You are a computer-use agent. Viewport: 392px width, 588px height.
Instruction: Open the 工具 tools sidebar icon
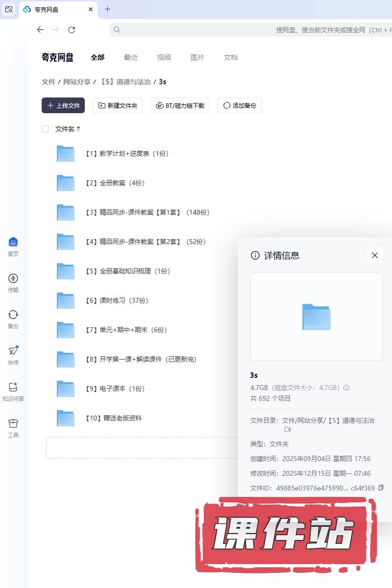(13, 423)
